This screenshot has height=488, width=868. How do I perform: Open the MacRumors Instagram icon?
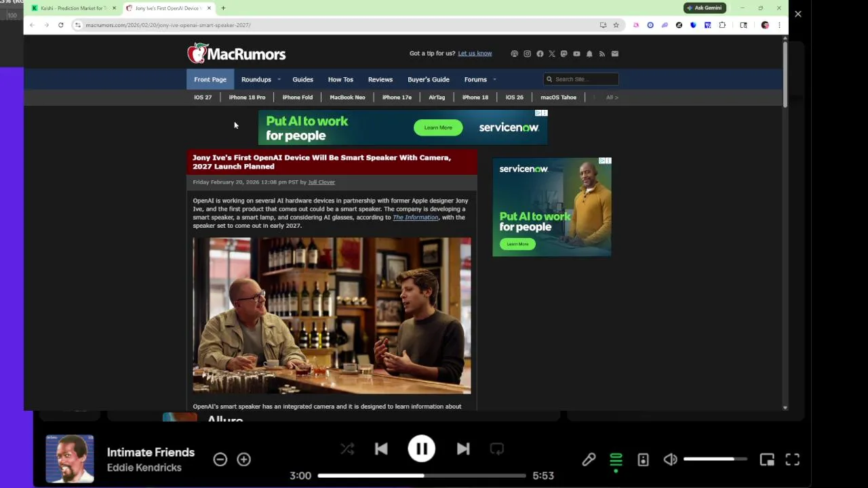[527, 54]
